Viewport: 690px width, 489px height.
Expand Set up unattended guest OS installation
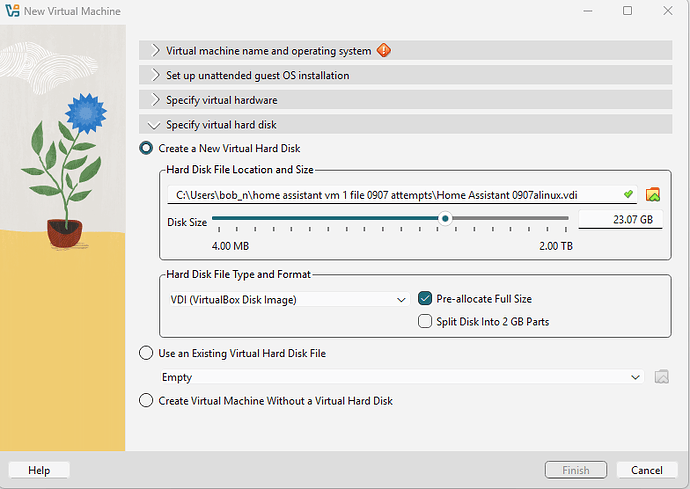point(405,75)
